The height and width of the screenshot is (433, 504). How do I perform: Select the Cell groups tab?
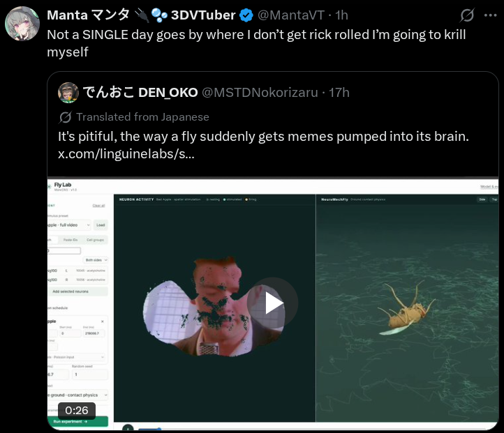click(95, 240)
